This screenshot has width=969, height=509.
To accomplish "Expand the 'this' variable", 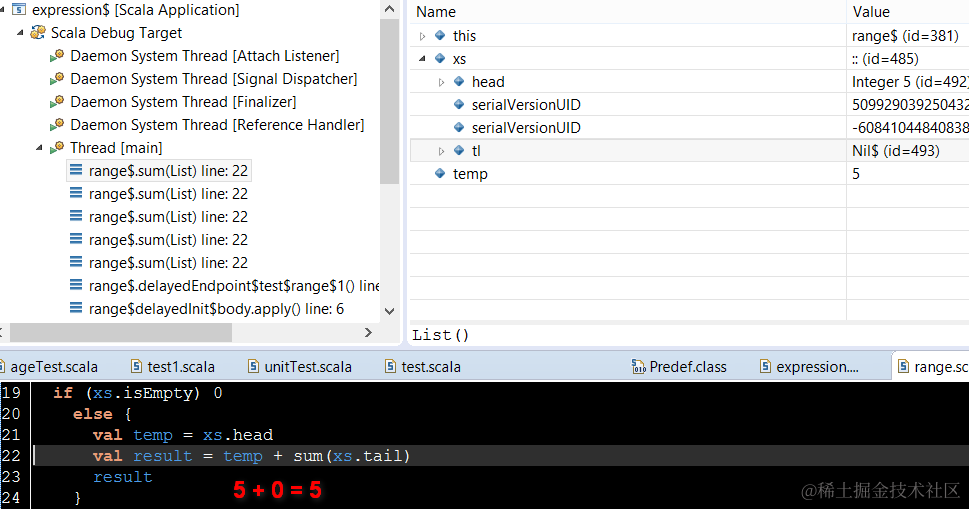I will coord(423,36).
